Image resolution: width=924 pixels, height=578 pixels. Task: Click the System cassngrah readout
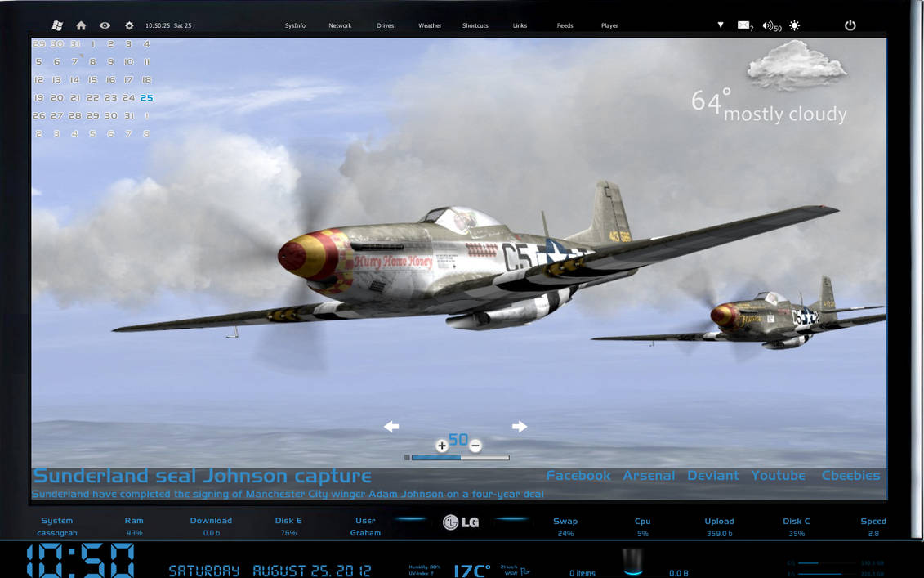57,526
